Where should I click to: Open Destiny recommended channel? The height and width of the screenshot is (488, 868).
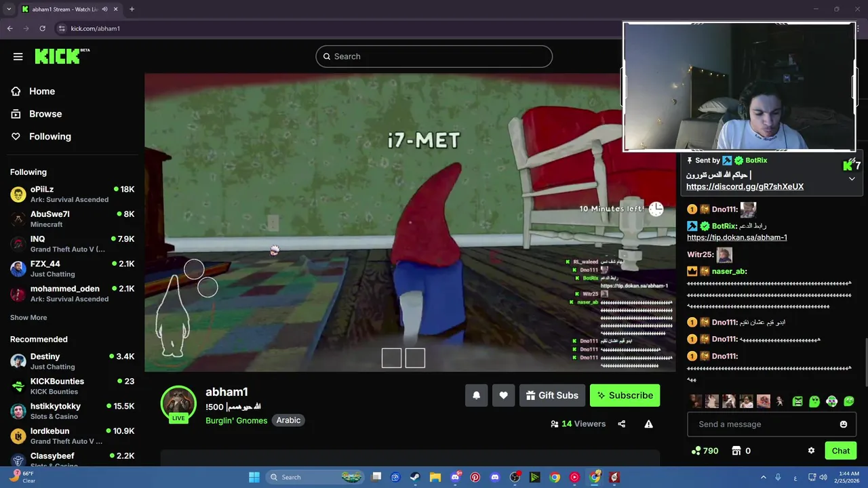[72, 361]
